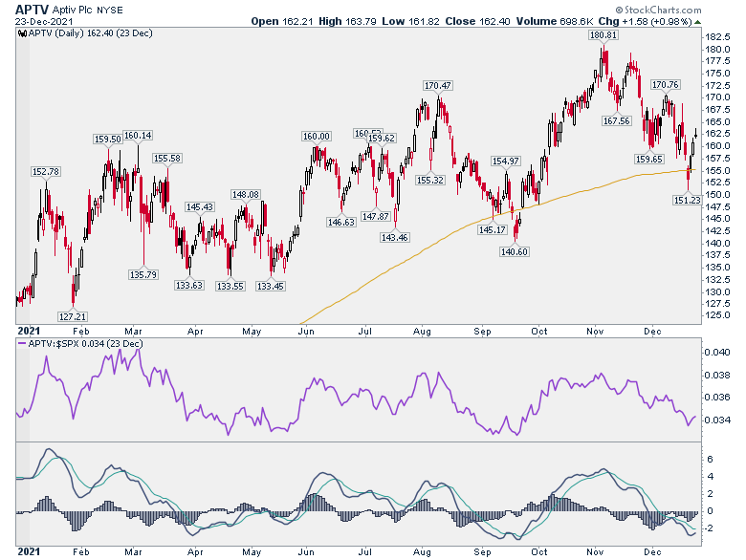Click the 170.47 price label
The image size is (746, 560).
click(438, 85)
